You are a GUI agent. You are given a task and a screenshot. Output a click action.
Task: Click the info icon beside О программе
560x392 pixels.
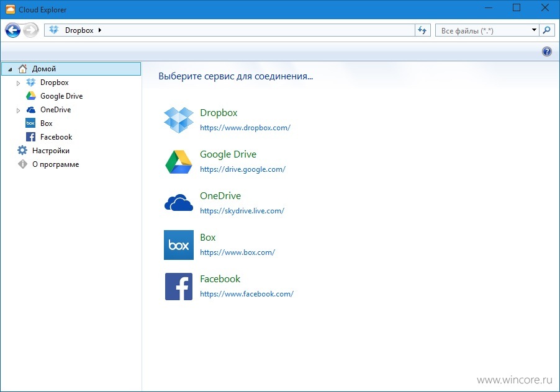(x=22, y=164)
